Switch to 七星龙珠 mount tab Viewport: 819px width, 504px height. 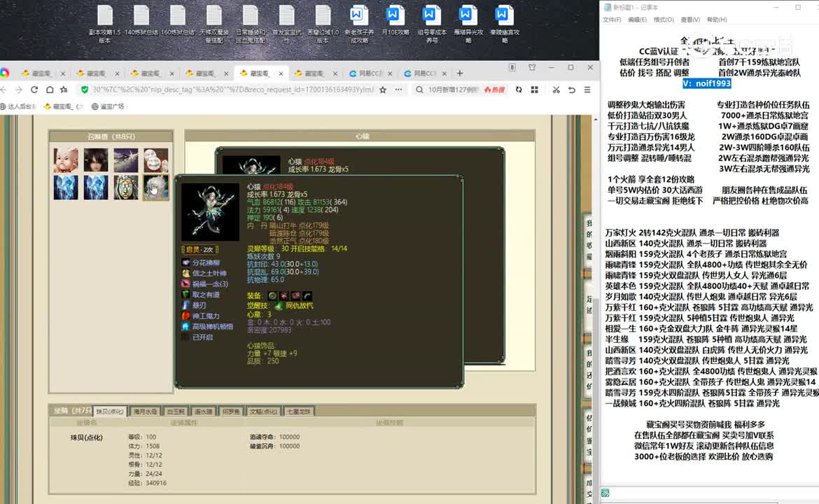pos(299,412)
